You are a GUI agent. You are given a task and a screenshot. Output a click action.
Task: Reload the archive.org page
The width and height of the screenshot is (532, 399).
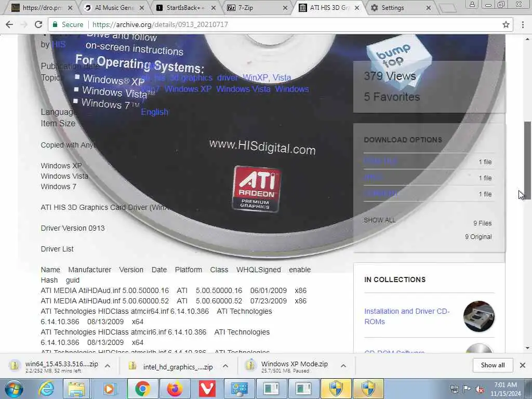[38, 24]
